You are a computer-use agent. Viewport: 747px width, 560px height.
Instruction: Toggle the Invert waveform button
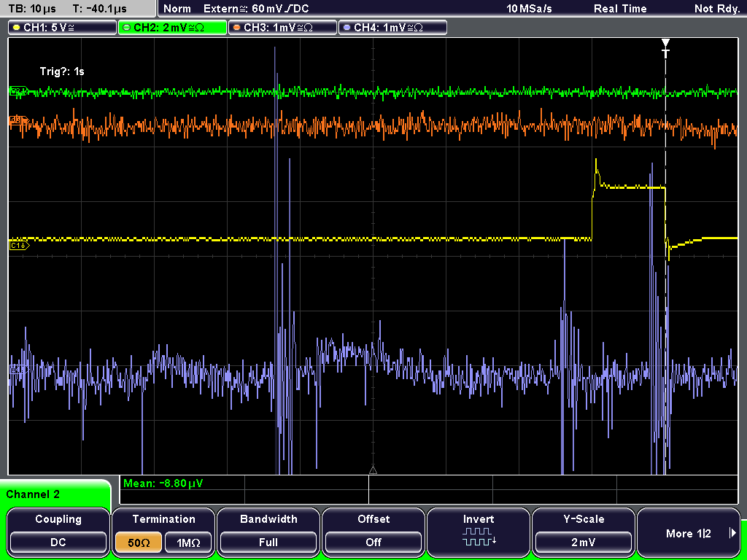(479, 532)
